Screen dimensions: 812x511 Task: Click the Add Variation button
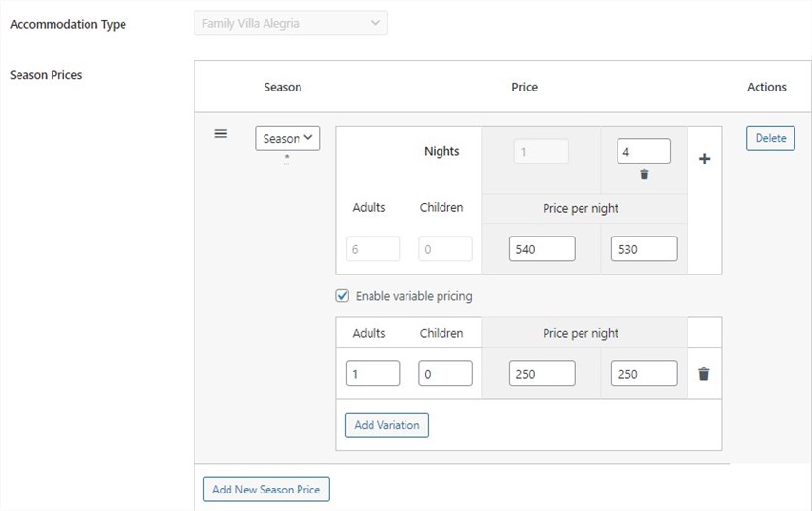point(387,425)
